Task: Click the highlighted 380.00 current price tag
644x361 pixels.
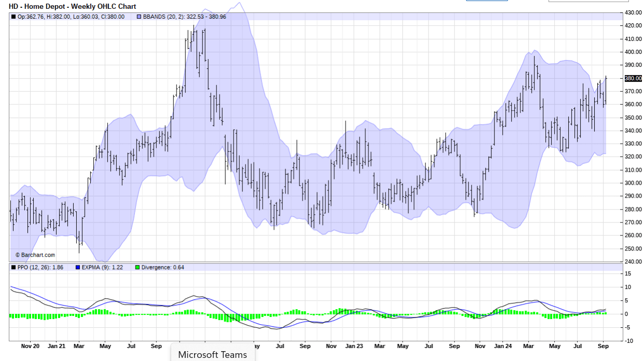Action: point(633,78)
